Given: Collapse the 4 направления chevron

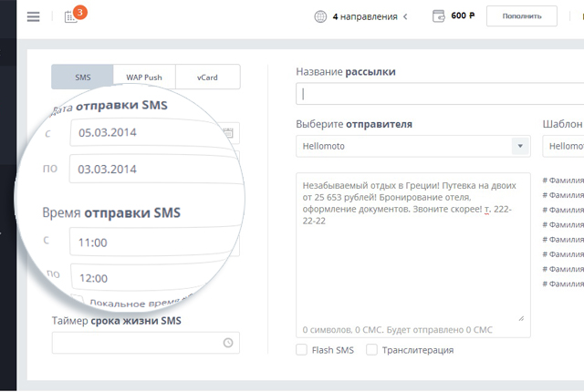Looking at the screenshot, I should [405, 16].
